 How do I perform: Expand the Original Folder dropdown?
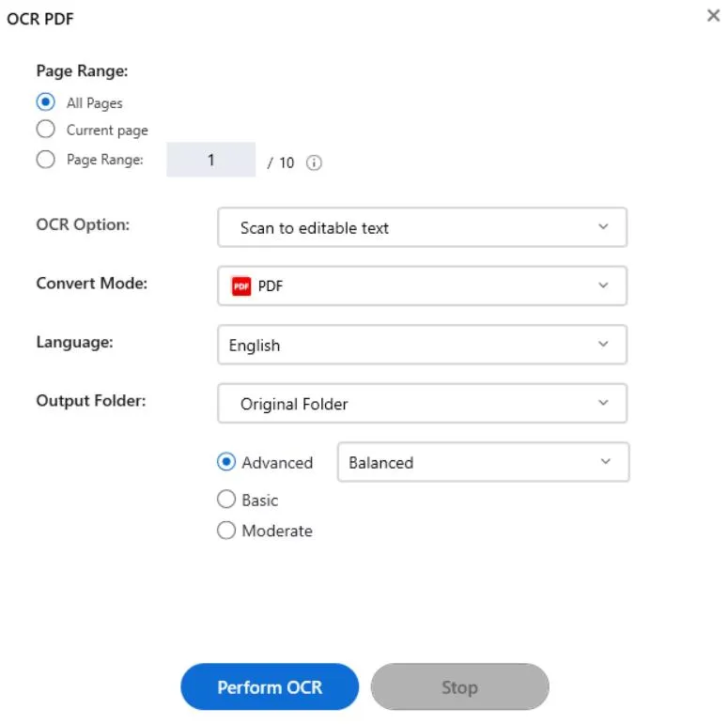[421, 404]
